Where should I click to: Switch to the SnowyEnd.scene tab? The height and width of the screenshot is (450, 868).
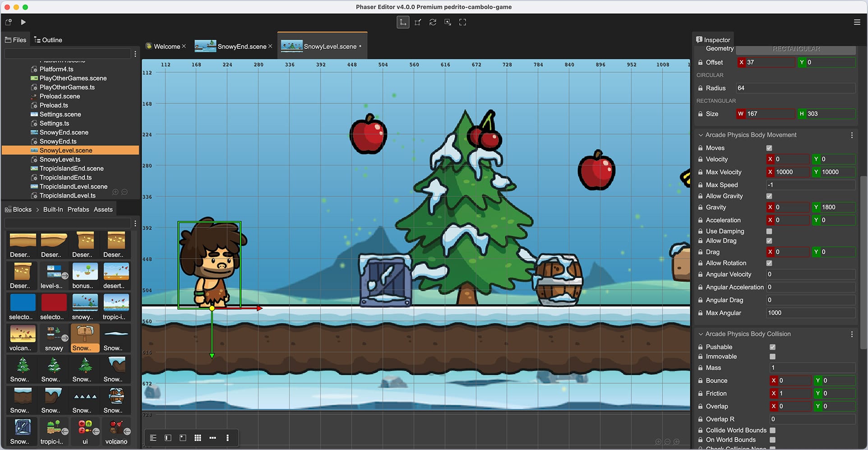(241, 46)
